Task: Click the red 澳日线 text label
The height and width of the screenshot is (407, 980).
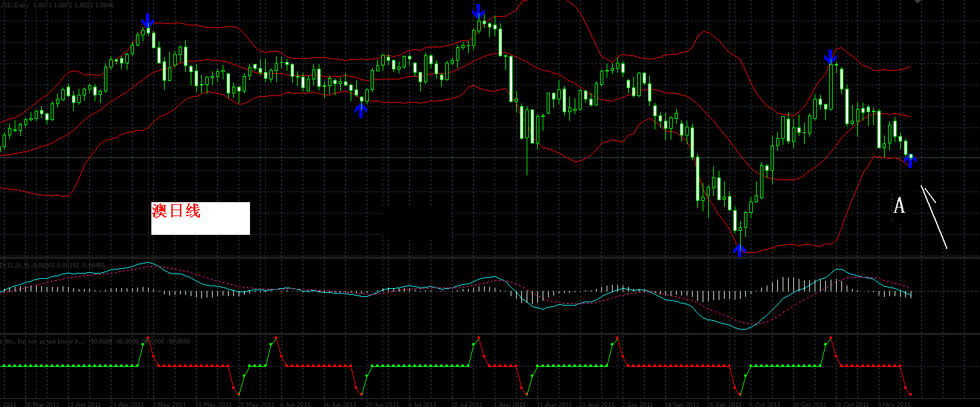Action: (x=176, y=212)
